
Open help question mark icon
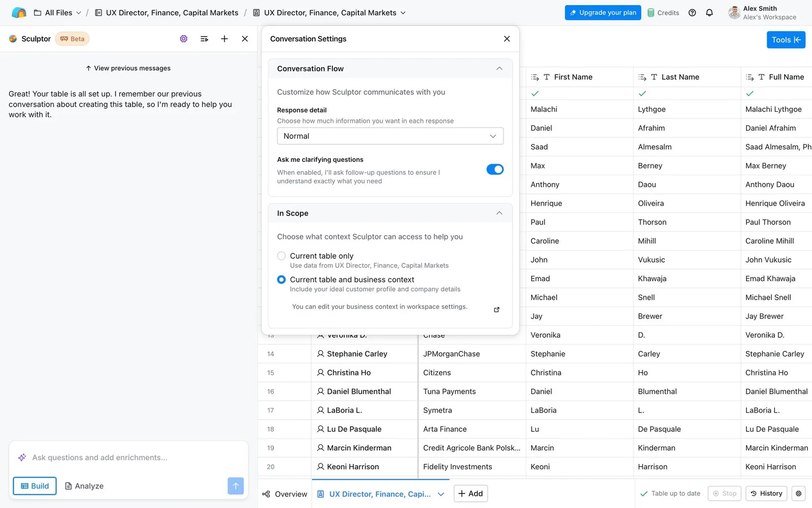tap(692, 13)
